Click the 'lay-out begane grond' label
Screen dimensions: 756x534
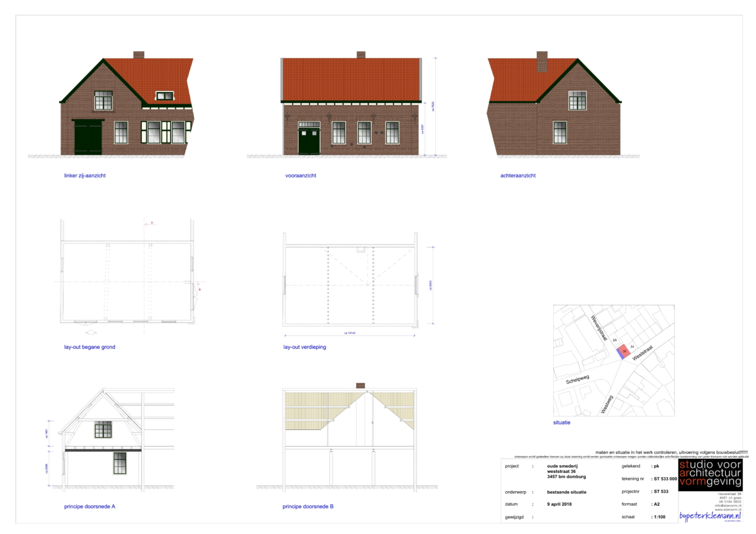point(89,347)
